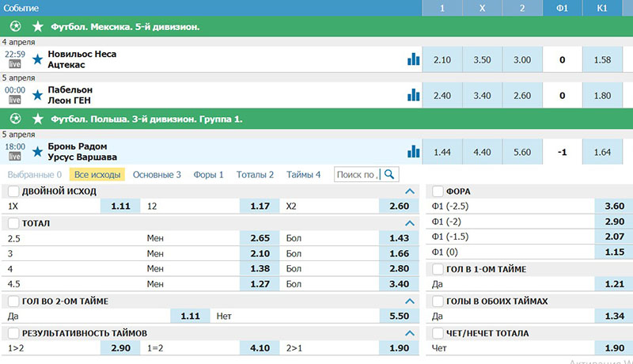Click the search magnifier icon
The width and height of the screenshot is (633, 364).
(389, 174)
